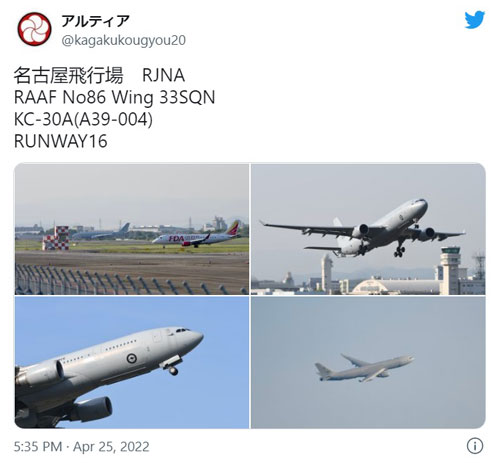Click the KC-30A(A39-004) text line
The image size is (500, 463).
83,119
